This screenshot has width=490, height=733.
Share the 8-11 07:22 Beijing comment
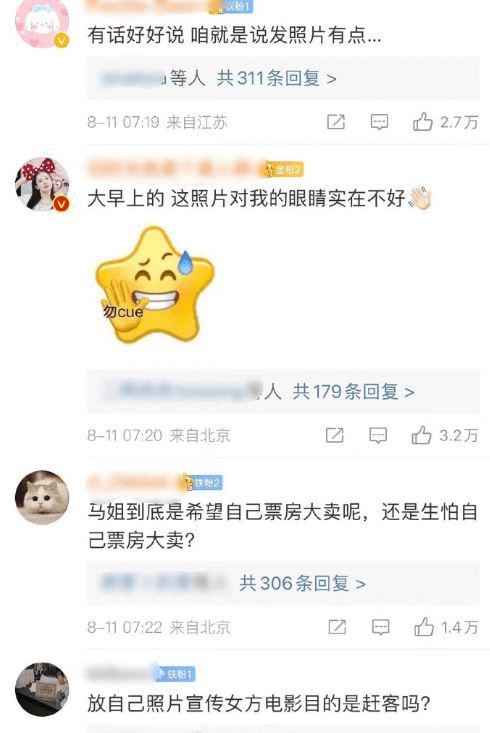[x=337, y=627]
